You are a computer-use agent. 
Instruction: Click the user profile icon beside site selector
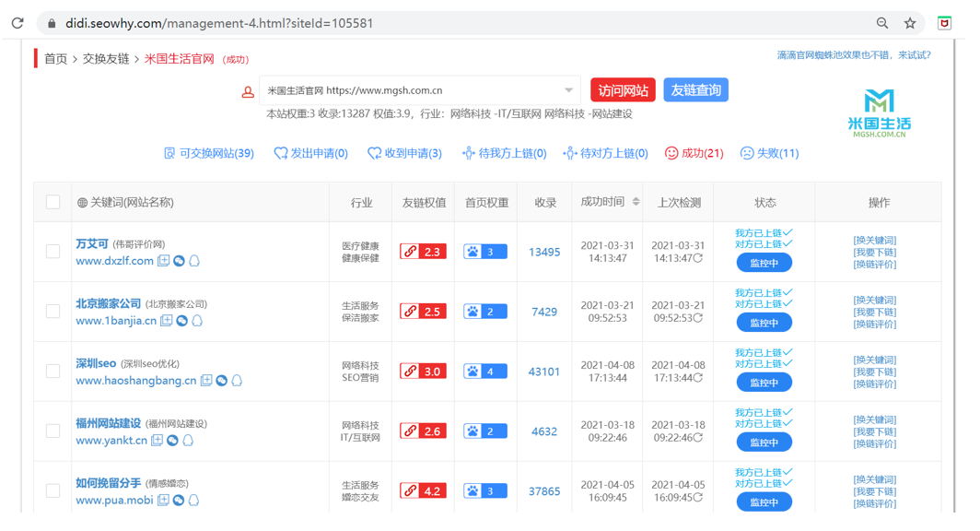pyautogui.click(x=248, y=92)
